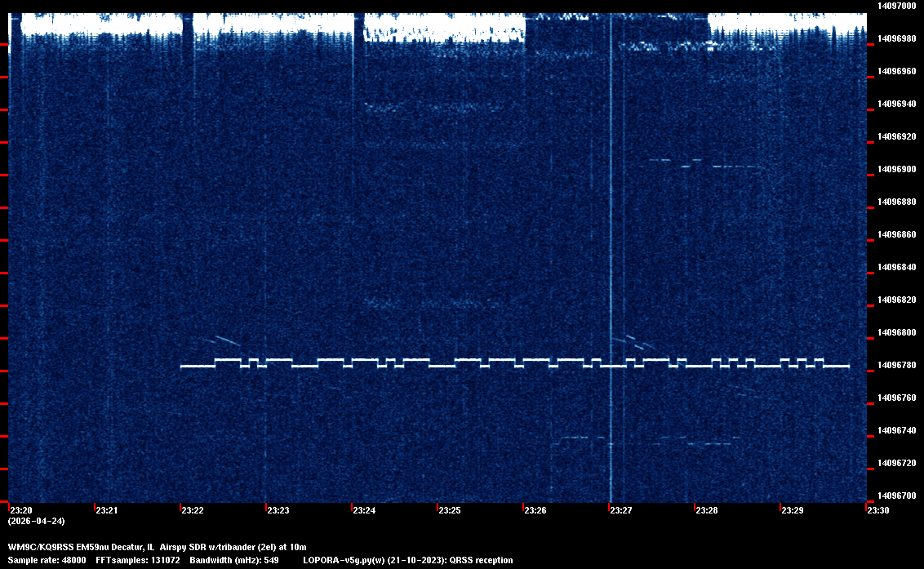
Task: Click the WM9C/KQ9RSS station callsign text
Action: pos(41,547)
